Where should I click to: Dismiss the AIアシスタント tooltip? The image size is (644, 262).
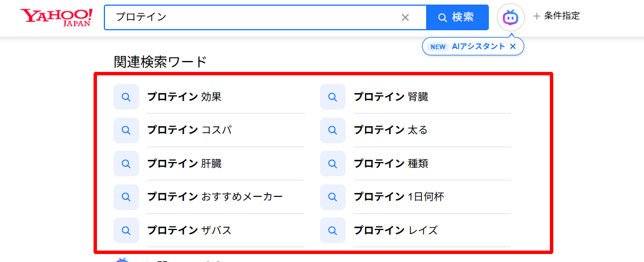(x=513, y=46)
